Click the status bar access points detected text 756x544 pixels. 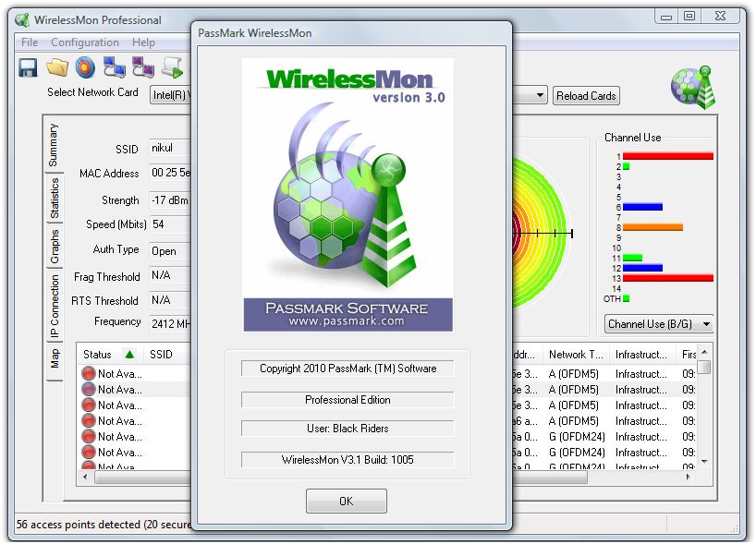coord(104,525)
